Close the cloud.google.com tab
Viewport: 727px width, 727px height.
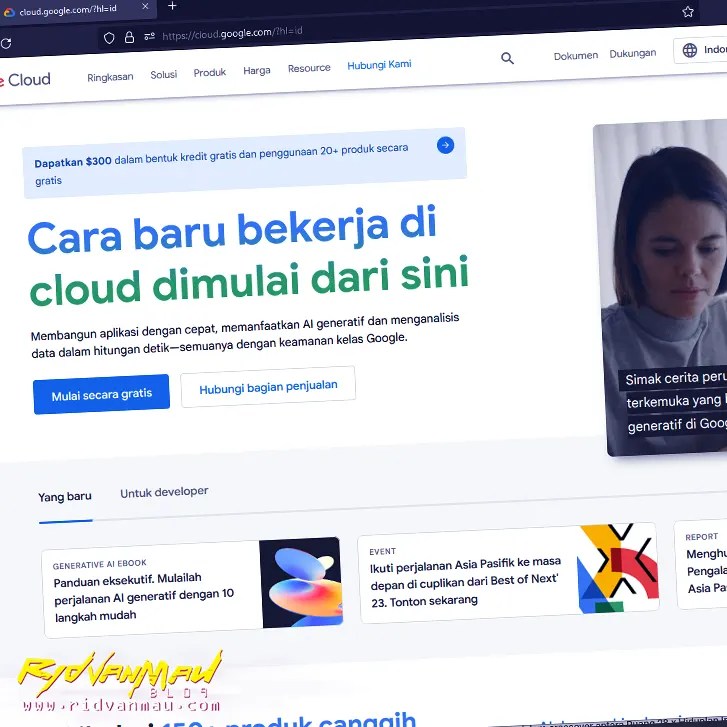point(145,6)
